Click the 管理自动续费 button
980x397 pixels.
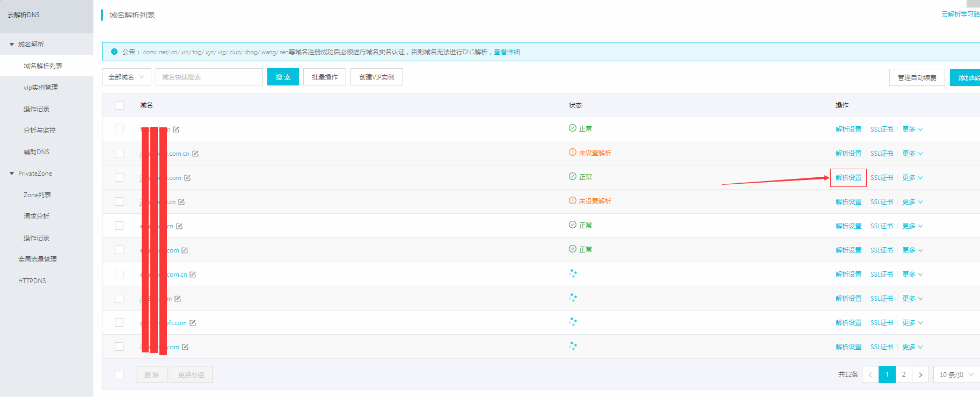click(x=917, y=77)
